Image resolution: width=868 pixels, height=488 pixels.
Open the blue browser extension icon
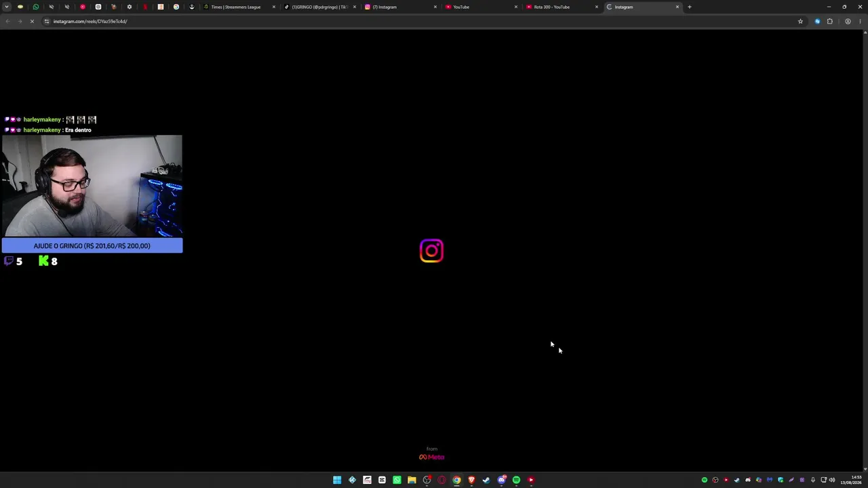pyautogui.click(x=817, y=21)
